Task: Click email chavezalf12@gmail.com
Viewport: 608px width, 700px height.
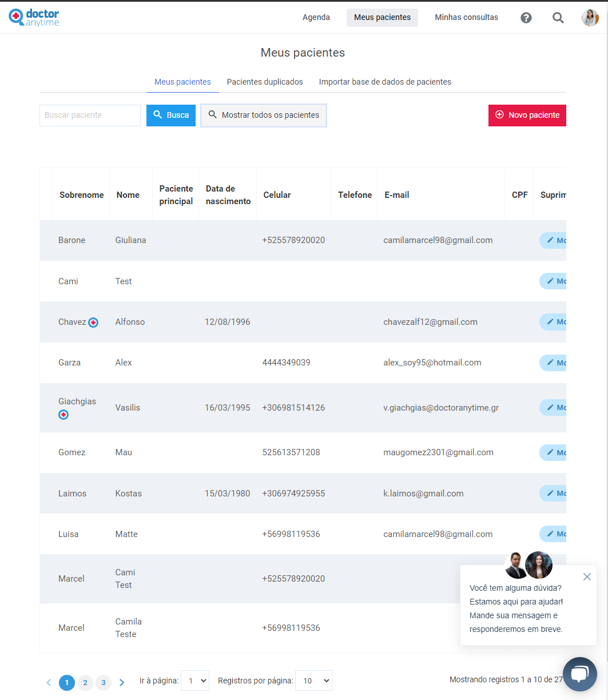Action: click(x=430, y=322)
